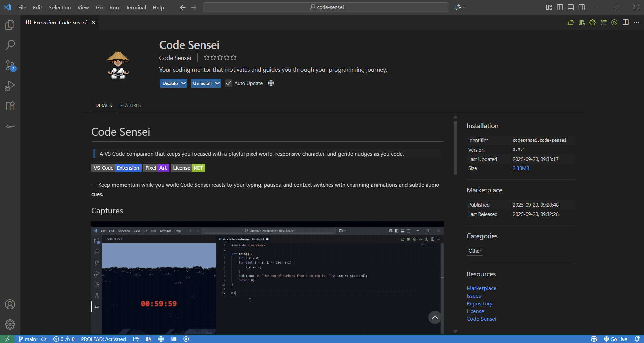Go back using the title bar arrow
Image resolution: width=644 pixels, height=343 pixels.
183,7
